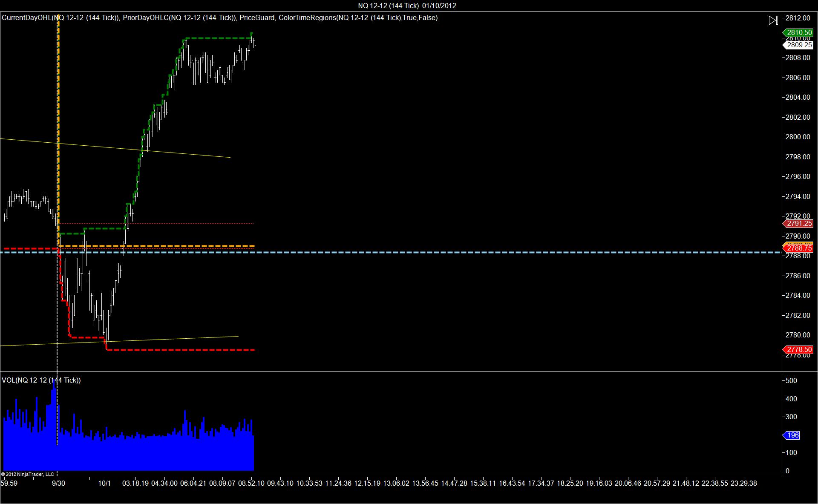
Task: Click the 08:52:10 time axis label
Action: pyautogui.click(x=251, y=483)
